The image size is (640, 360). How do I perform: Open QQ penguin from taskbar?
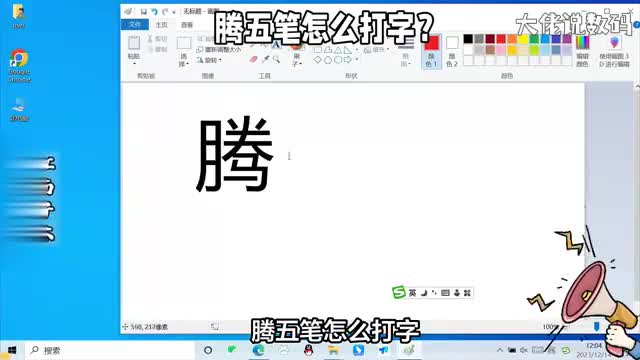(309, 350)
